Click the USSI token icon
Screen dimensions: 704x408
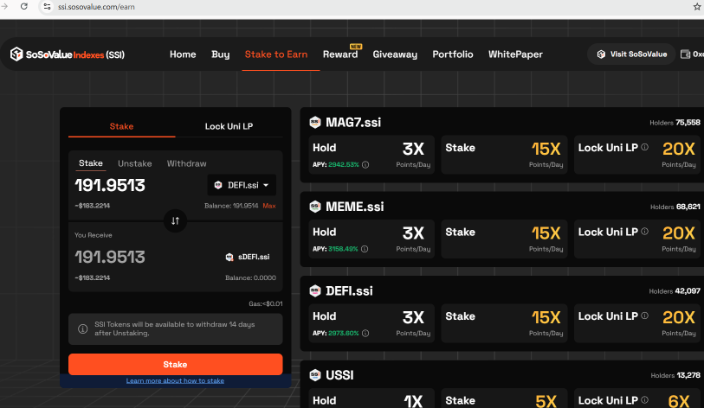point(315,375)
